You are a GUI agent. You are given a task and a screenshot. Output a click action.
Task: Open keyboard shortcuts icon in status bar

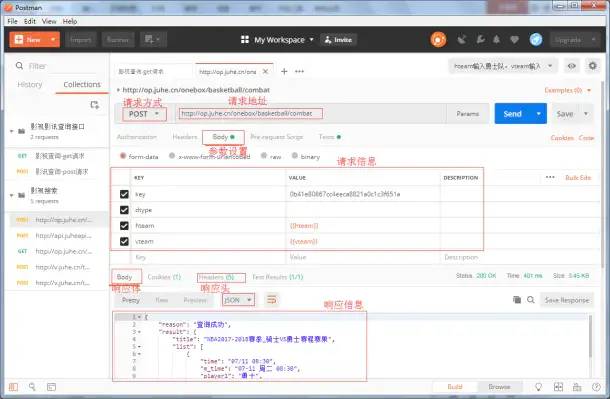pos(577,387)
